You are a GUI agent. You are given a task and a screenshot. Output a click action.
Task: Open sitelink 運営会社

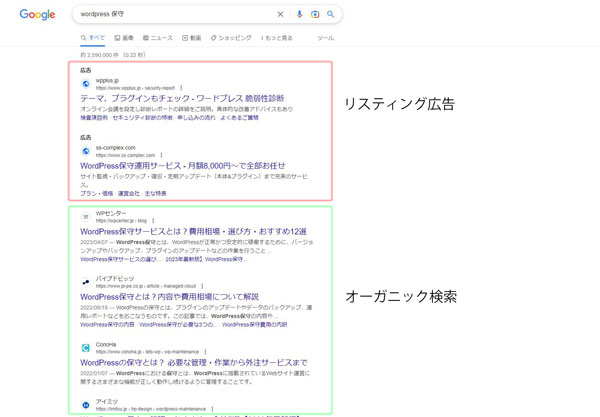tap(129, 193)
